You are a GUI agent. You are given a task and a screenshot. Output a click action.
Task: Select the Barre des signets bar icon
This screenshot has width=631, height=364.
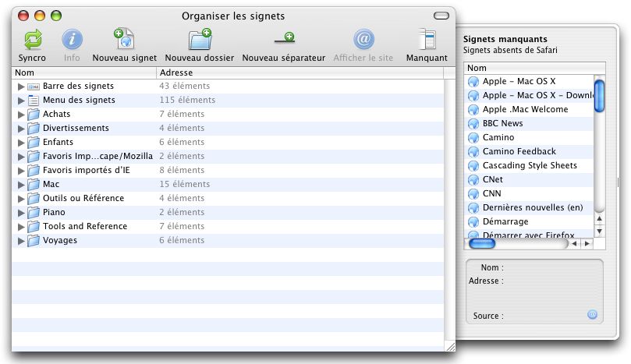[x=34, y=87]
